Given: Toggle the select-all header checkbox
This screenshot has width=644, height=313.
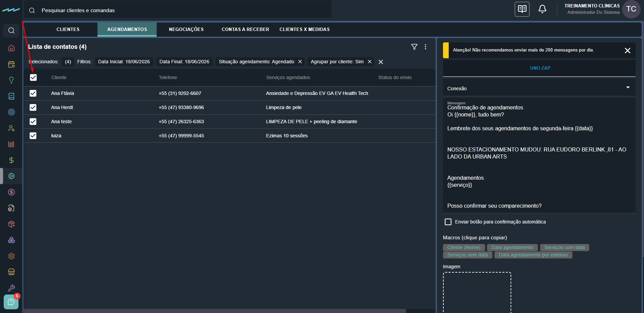Looking at the screenshot, I should click(x=33, y=77).
